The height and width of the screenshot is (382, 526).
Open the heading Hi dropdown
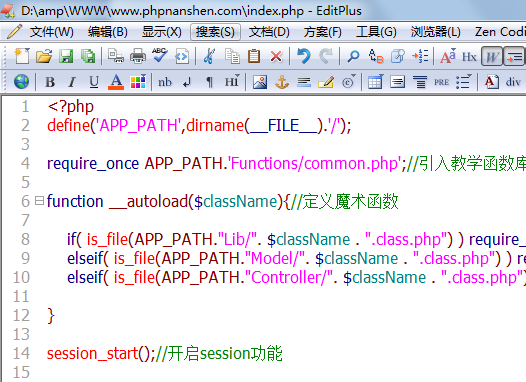232,81
